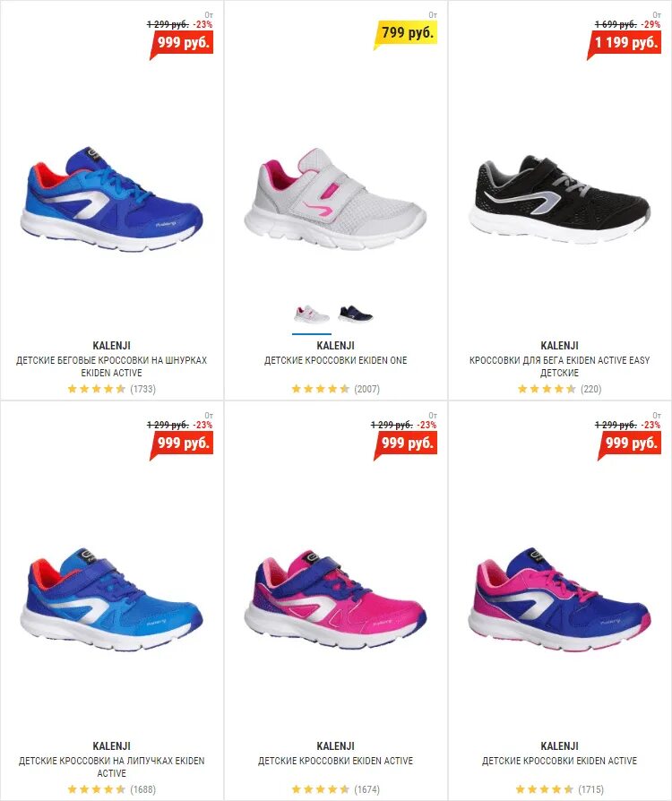
Task: Open 'Детские кроссовки Ekiden One' product title
Action: [335, 360]
